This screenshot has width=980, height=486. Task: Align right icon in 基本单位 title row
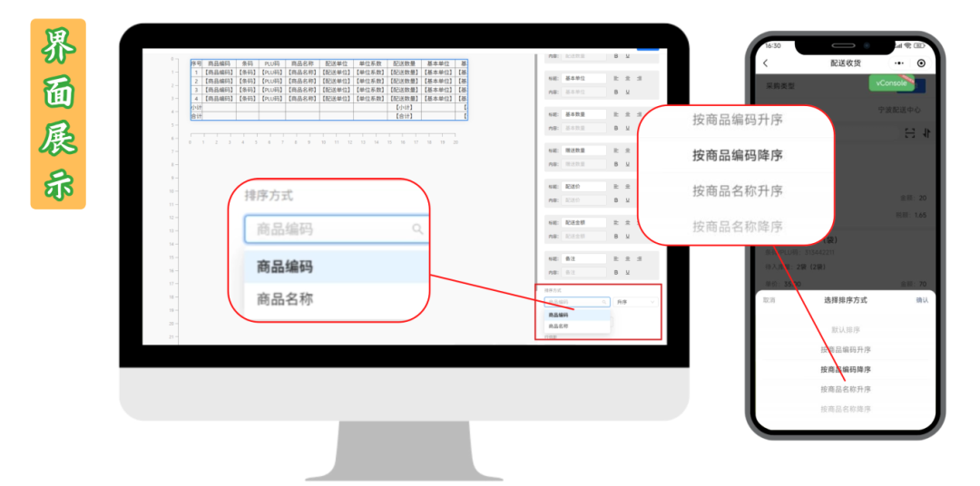click(640, 78)
